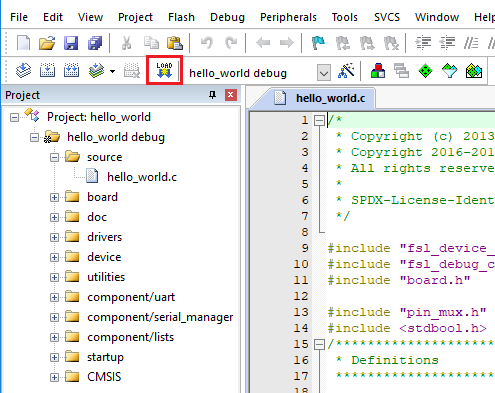Insert a bookmark with flag icon

(318, 43)
